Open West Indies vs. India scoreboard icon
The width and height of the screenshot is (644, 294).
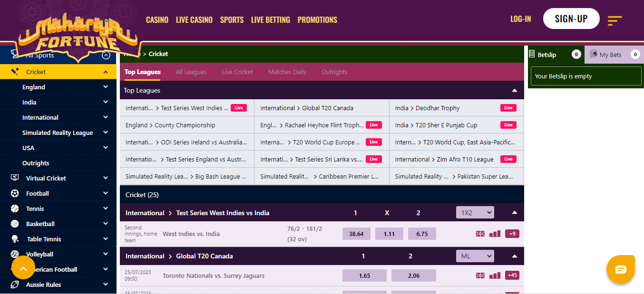pos(480,234)
